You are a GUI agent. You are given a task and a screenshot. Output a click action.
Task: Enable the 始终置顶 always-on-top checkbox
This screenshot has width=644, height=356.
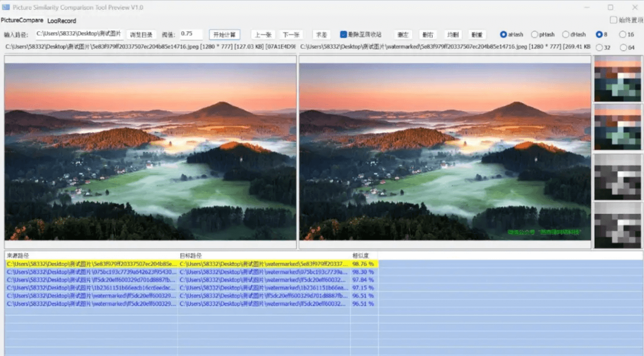pyautogui.click(x=613, y=20)
